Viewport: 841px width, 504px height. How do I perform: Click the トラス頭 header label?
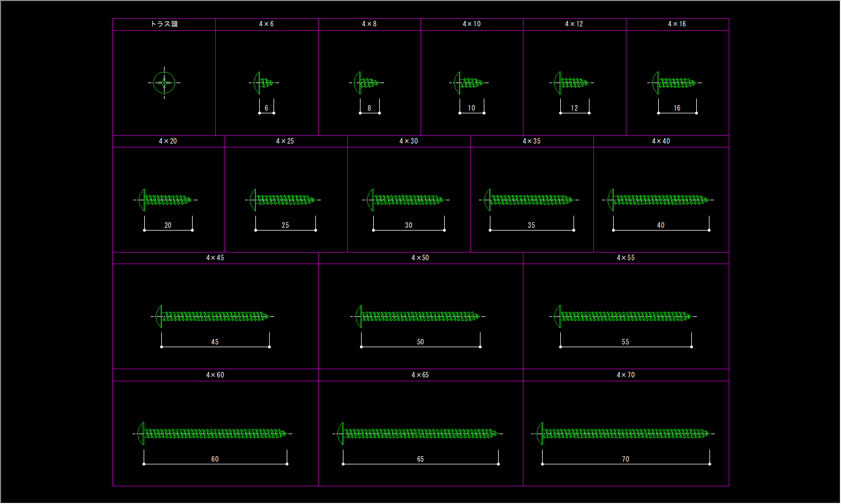coord(164,24)
